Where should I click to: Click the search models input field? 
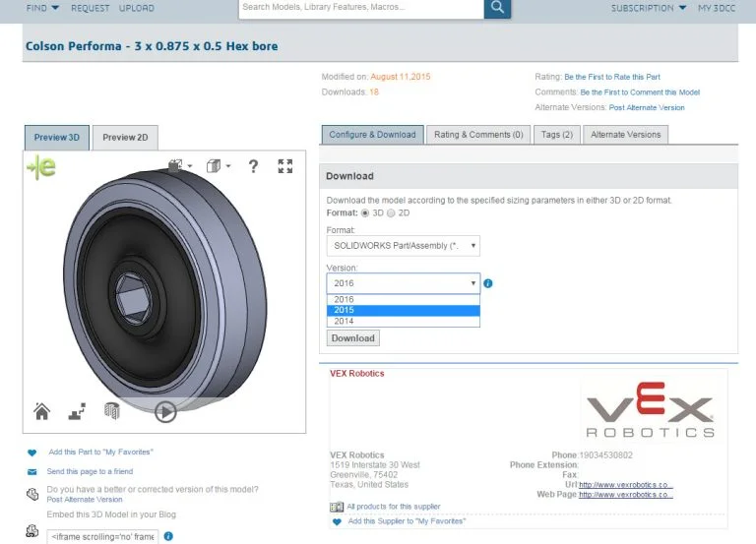click(x=360, y=8)
